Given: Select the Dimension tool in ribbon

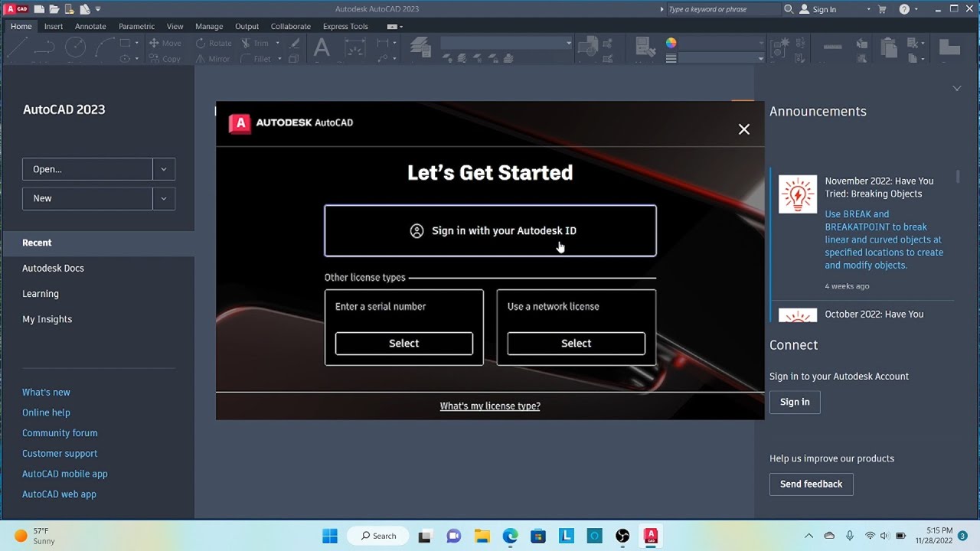Looking at the screenshot, I should (355, 48).
